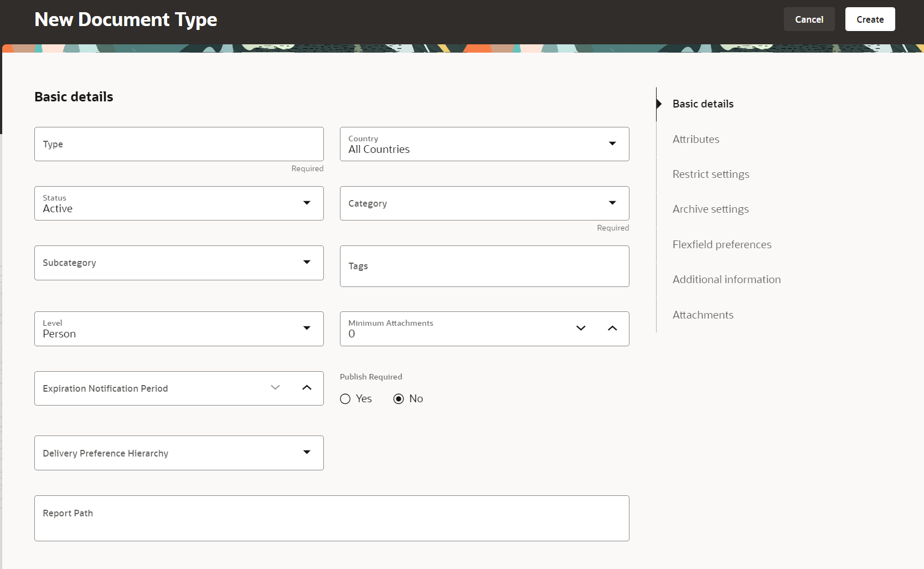Go to Basic details section

(x=703, y=104)
